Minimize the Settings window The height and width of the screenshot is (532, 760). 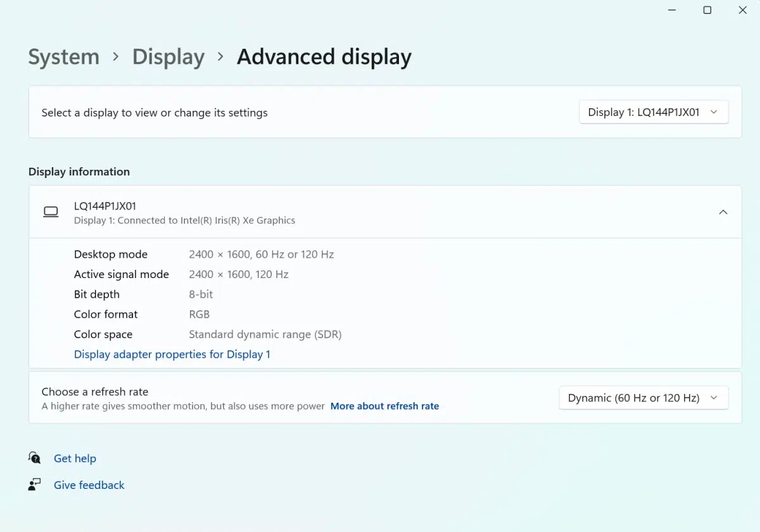672,10
